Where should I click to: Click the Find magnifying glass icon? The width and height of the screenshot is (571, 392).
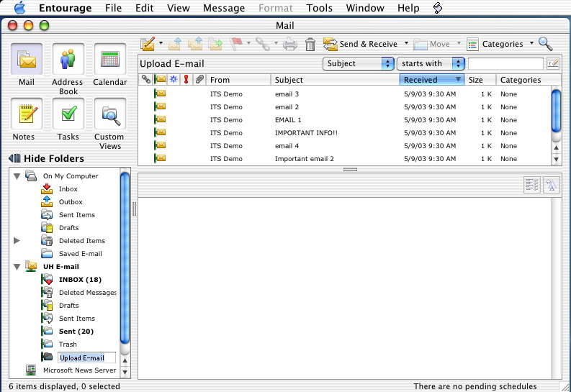(x=546, y=44)
